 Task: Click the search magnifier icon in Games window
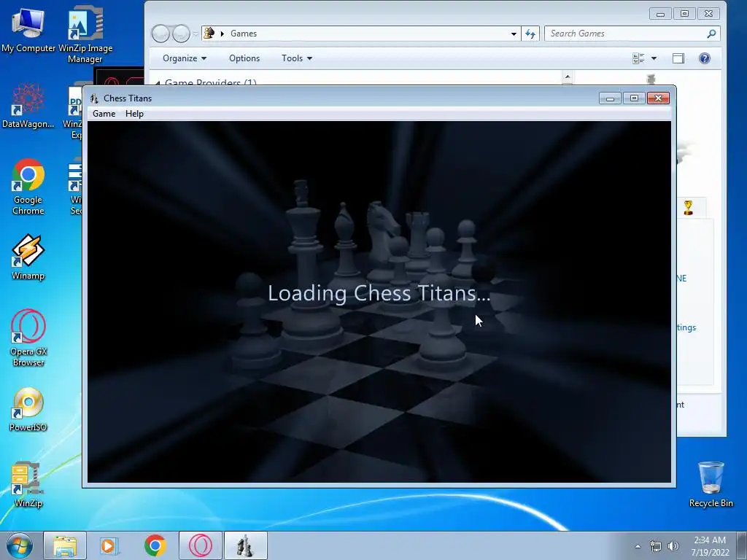711,34
